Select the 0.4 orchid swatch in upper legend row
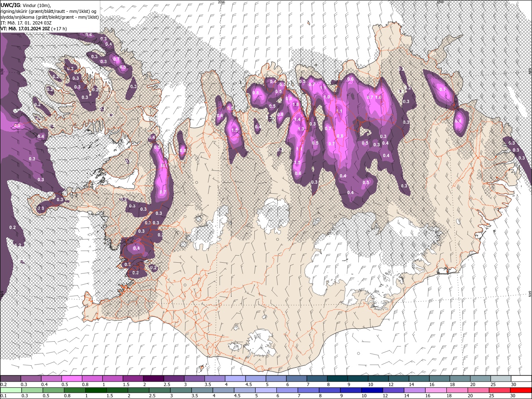Viewport: 532px width, 399px height. point(51,379)
